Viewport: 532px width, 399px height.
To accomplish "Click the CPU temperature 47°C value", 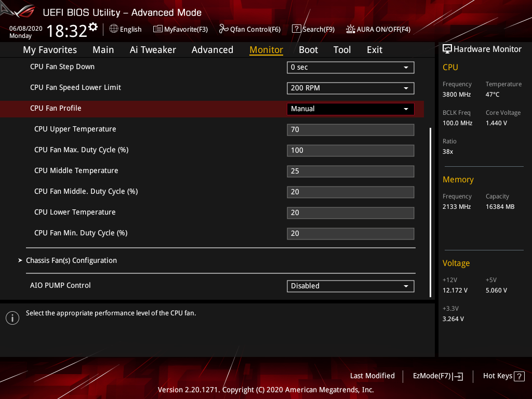I will click(x=493, y=95).
